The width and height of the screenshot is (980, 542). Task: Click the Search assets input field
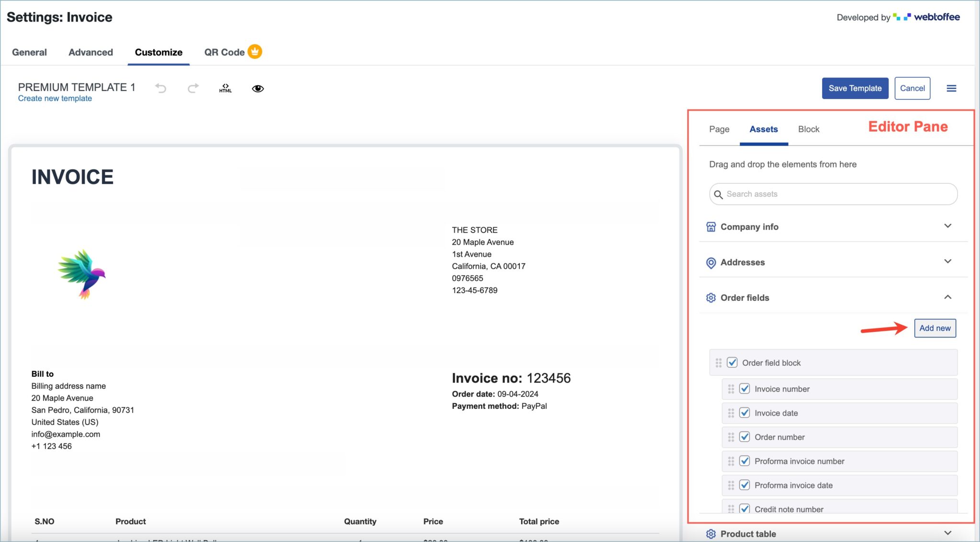(833, 194)
